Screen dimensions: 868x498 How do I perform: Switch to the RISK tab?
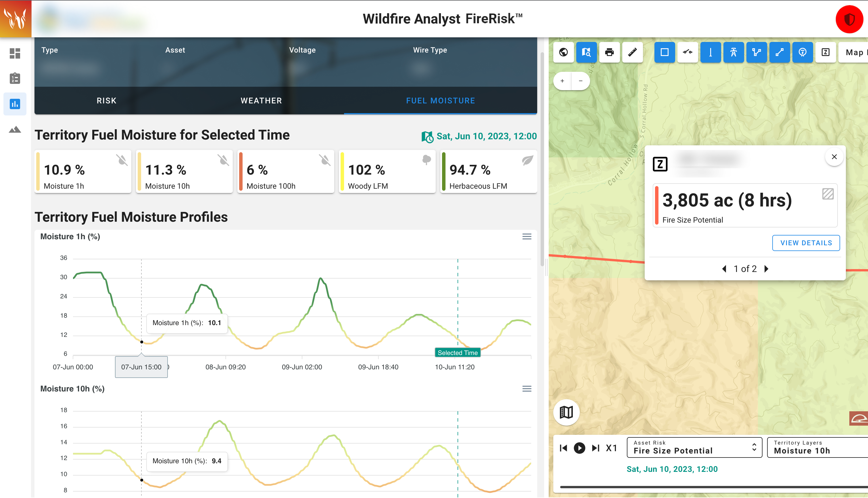click(106, 101)
